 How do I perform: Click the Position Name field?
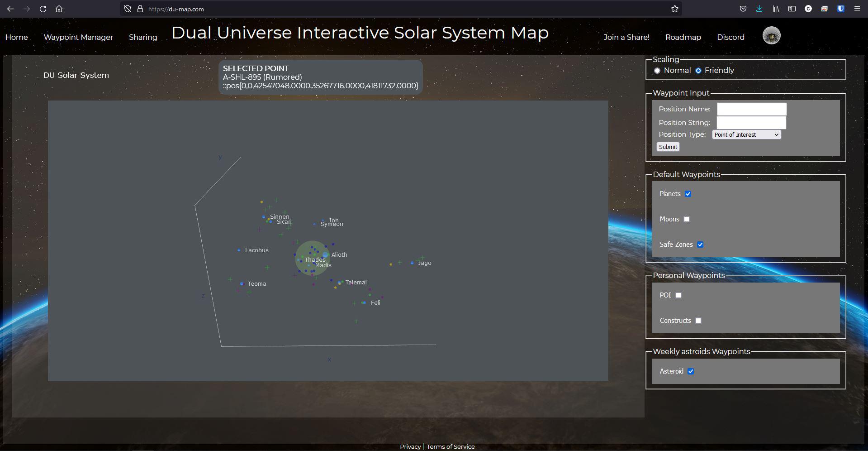coord(752,109)
